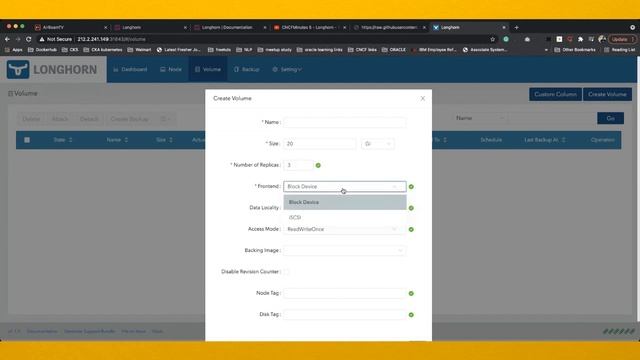The width and height of the screenshot is (640, 360).
Task: Open the Reading List
Action: [620, 50]
